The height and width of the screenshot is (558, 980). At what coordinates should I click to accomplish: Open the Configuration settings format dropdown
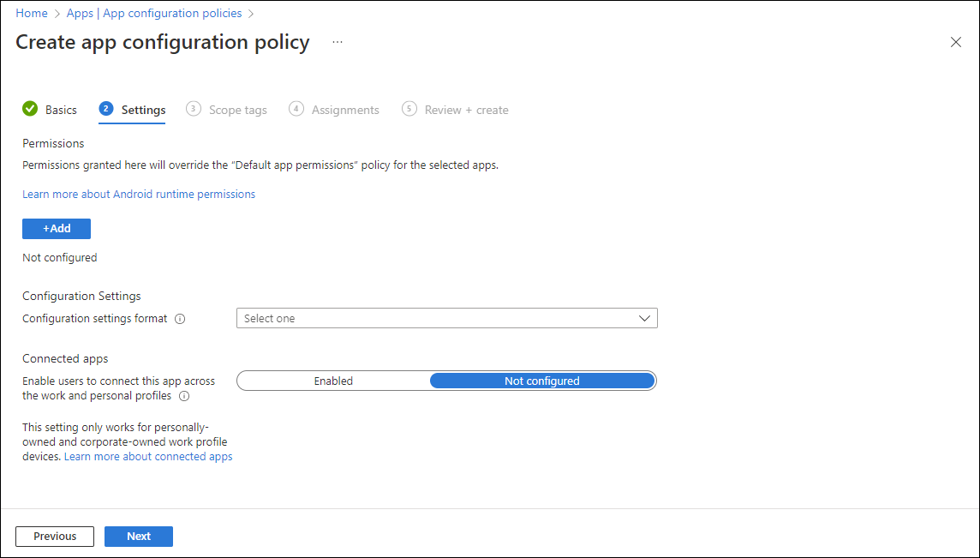tap(446, 318)
